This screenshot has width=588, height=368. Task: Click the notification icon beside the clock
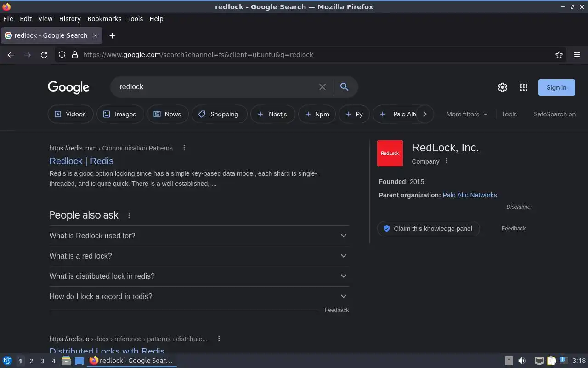tap(563, 360)
